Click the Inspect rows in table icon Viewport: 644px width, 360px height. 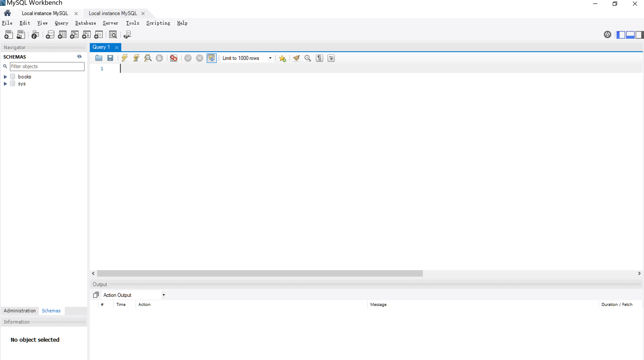click(113, 34)
